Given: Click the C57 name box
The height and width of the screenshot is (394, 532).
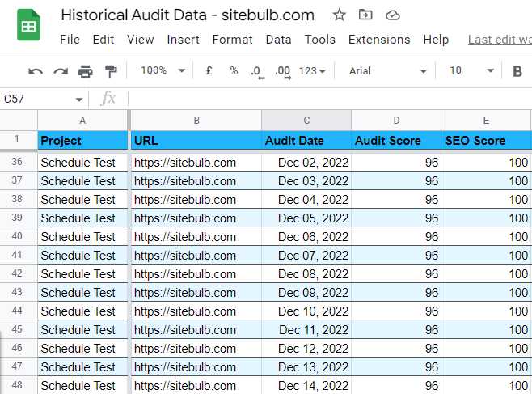Looking at the screenshot, I should [x=37, y=99].
